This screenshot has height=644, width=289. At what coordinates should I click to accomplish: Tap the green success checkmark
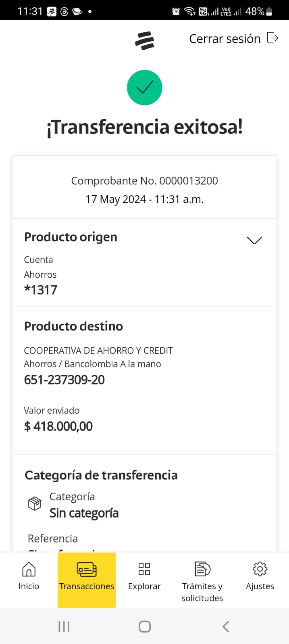pyautogui.click(x=144, y=88)
